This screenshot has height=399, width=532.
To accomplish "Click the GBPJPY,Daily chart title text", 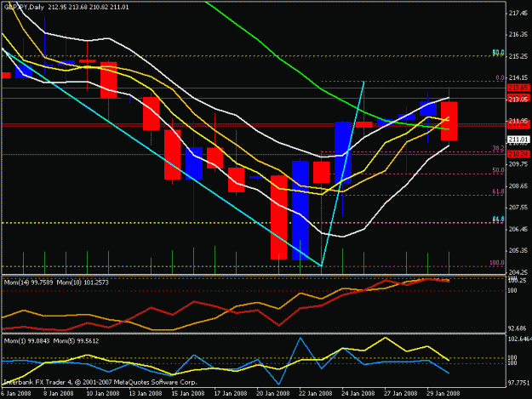I will (24, 7).
